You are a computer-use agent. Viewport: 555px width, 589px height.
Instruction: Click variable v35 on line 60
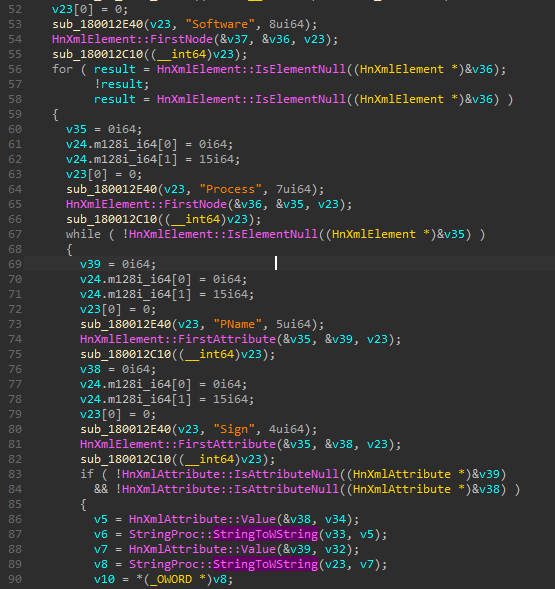(76, 129)
